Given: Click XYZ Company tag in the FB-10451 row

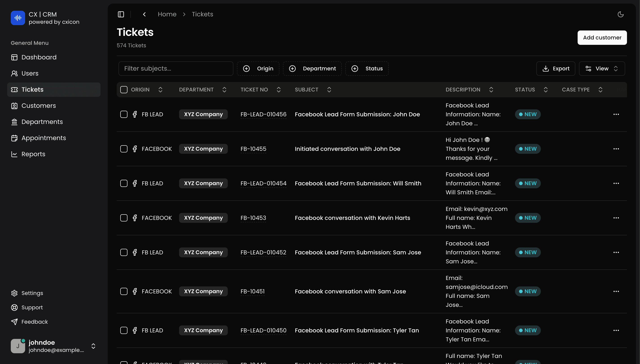Looking at the screenshot, I should (203, 291).
